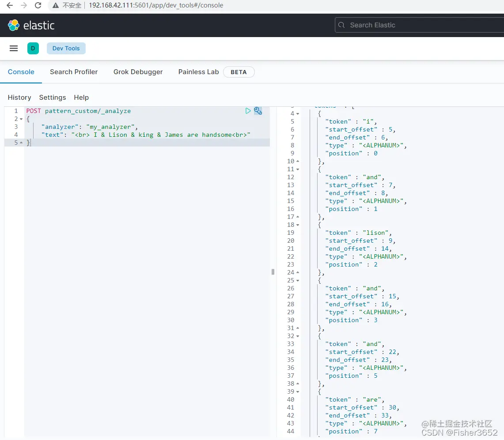Click the POST pattern_custom/_analyze request line
The image size is (504, 440).
tap(79, 111)
